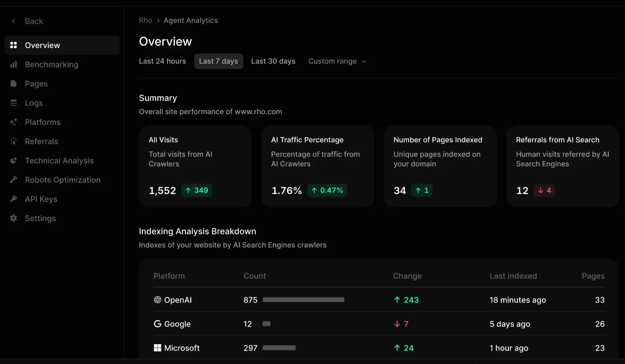
Task: Click the Platform column header
Action: click(169, 276)
